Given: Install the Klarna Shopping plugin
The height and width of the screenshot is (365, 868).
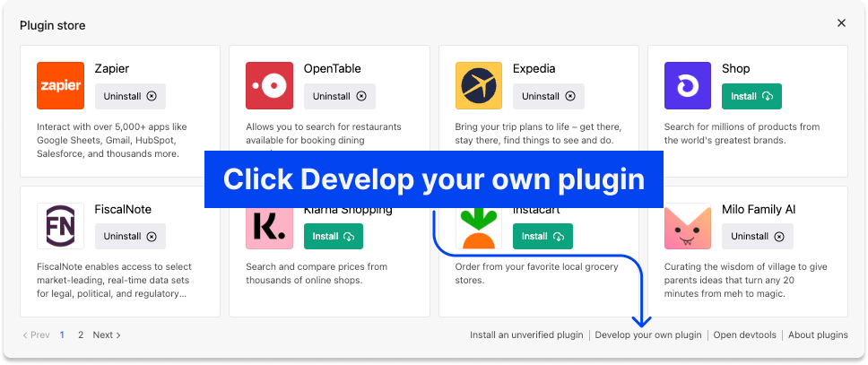Looking at the screenshot, I should [x=334, y=237].
